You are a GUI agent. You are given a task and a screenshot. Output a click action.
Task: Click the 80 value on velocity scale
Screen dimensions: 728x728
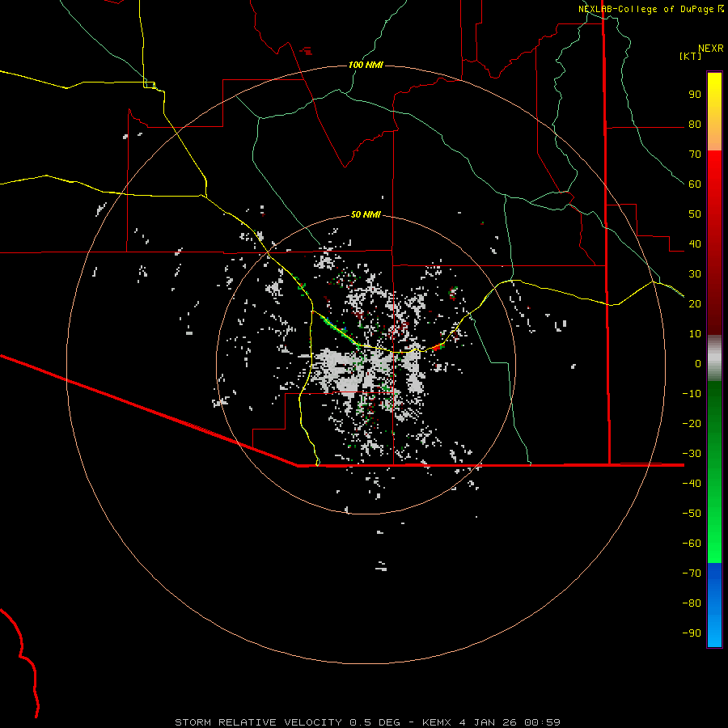[695, 125]
